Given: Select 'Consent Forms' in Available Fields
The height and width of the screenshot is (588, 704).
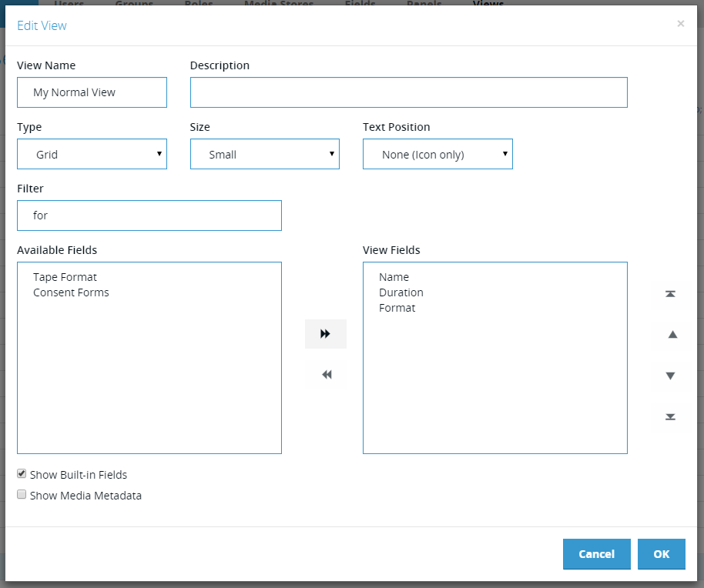Looking at the screenshot, I should (71, 292).
